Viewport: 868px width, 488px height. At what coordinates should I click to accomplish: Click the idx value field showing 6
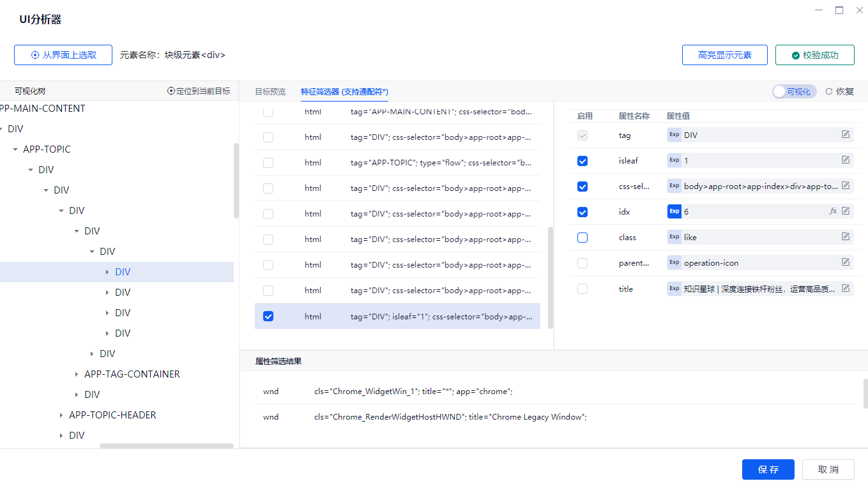click(x=761, y=211)
